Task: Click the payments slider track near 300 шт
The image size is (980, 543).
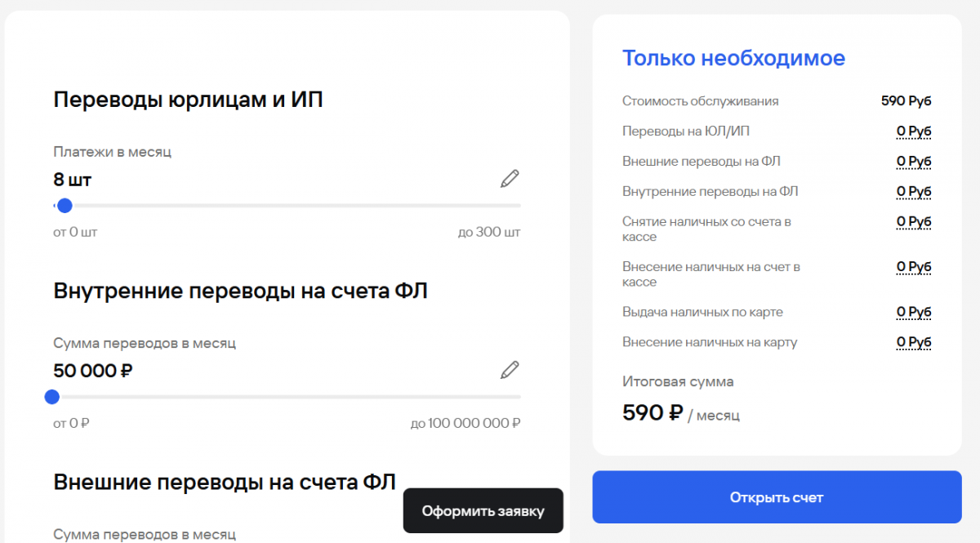Action: pyautogui.click(x=516, y=206)
